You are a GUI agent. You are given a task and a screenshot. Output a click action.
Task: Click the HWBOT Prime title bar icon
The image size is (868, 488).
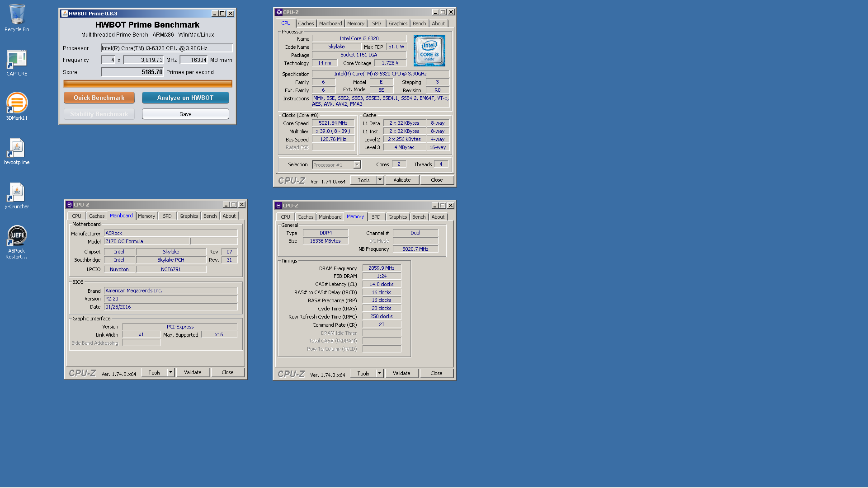pos(65,14)
